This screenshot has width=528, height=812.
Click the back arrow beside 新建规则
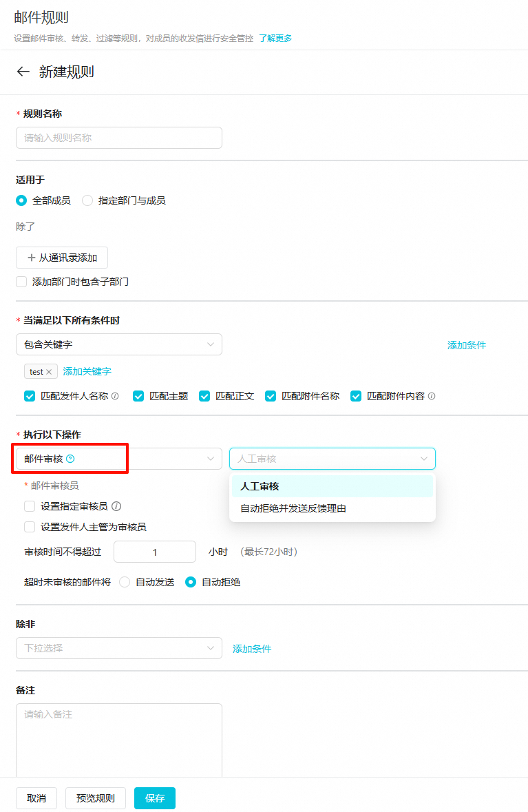[x=23, y=72]
